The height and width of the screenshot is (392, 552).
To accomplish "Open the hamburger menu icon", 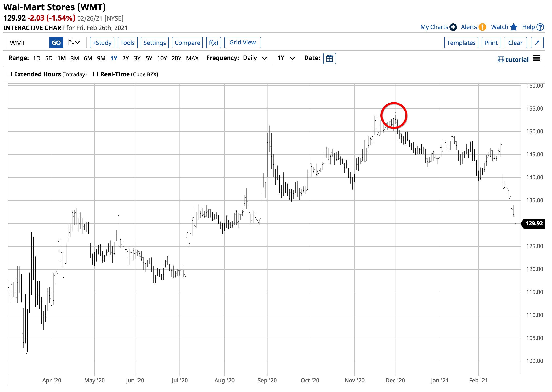I will click(536, 58).
